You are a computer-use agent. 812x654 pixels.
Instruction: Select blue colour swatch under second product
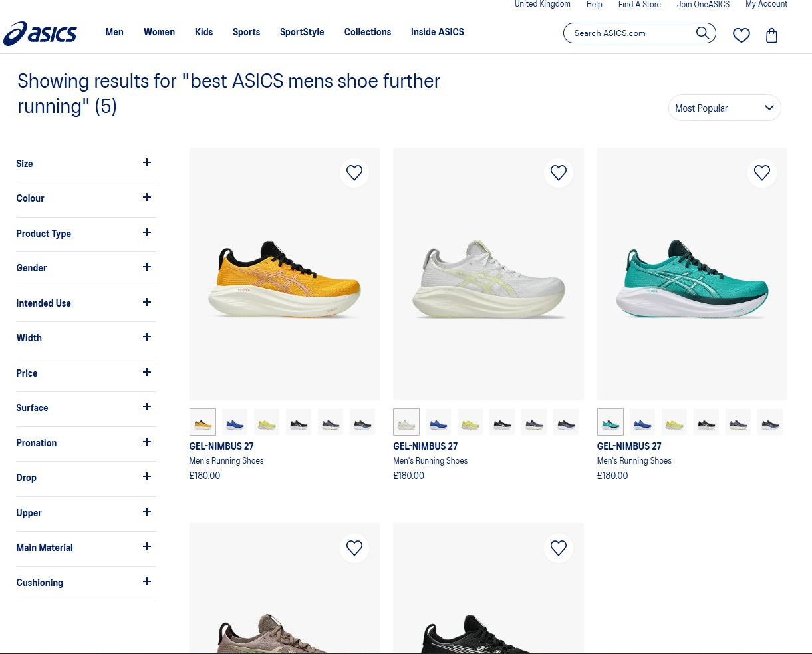pyautogui.click(x=438, y=422)
